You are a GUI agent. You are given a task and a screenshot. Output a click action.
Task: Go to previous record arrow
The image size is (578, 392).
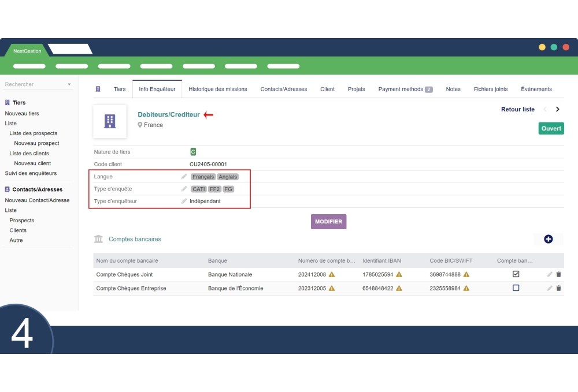pyautogui.click(x=544, y=109)
